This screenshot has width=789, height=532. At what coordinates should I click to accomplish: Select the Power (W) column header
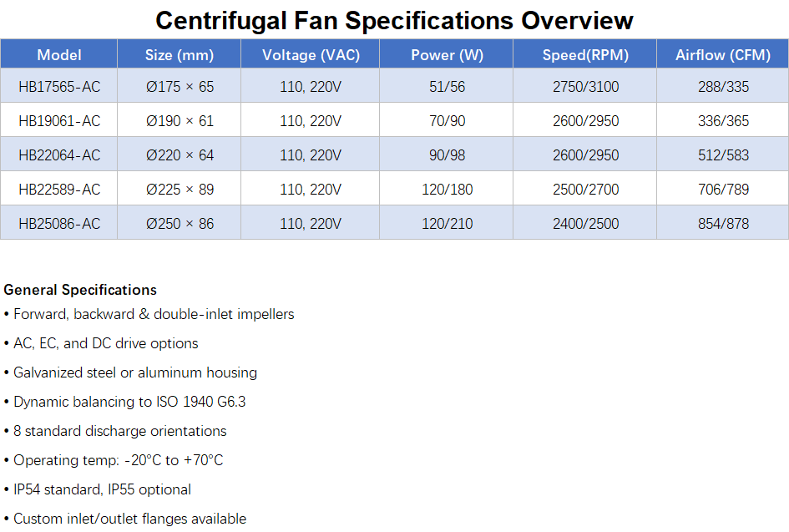(x=447, y=53)
